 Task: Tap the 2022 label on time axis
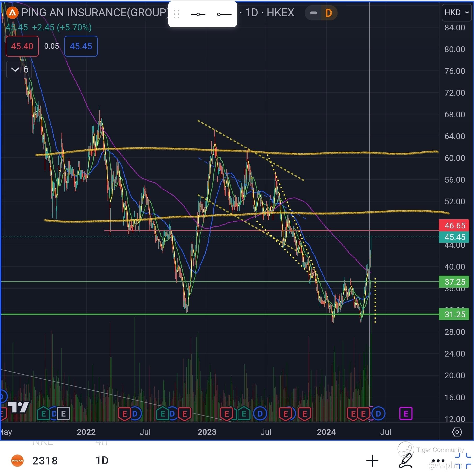[86, 432]
